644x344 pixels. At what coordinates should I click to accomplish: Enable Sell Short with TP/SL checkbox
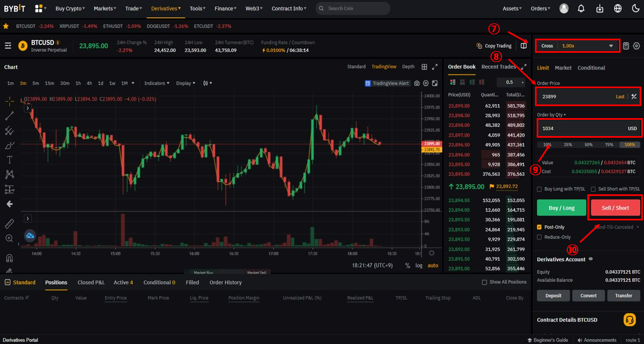[593, 189]
